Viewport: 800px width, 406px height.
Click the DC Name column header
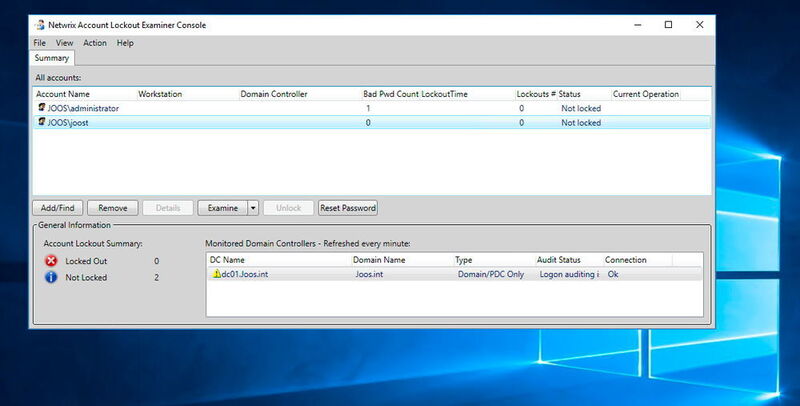pyautogui.click(x=228, y=259)
